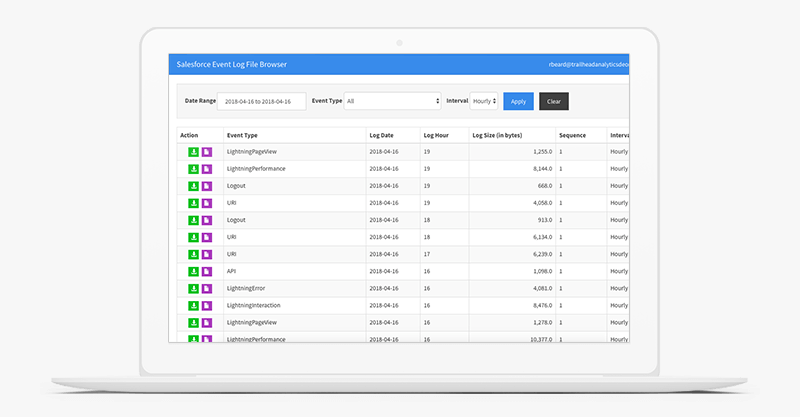Screen dimensions: 800x417
Task: Click the 4,081.0 log size value
Action: click(x=542, y=288)
